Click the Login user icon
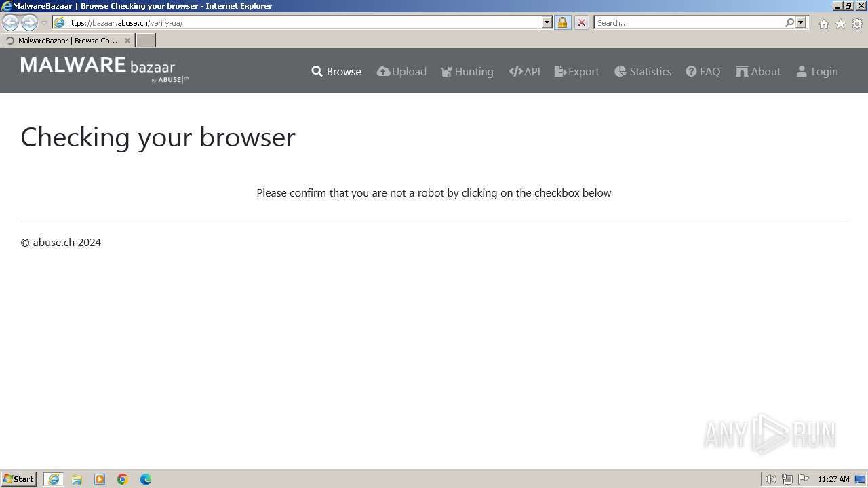The image size is (868, 488). (802, 71)
